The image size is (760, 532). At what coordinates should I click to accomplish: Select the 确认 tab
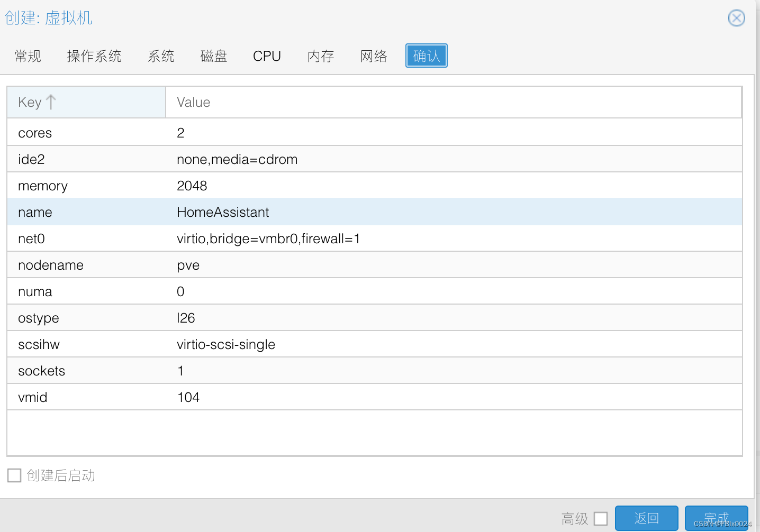(426, 56)
